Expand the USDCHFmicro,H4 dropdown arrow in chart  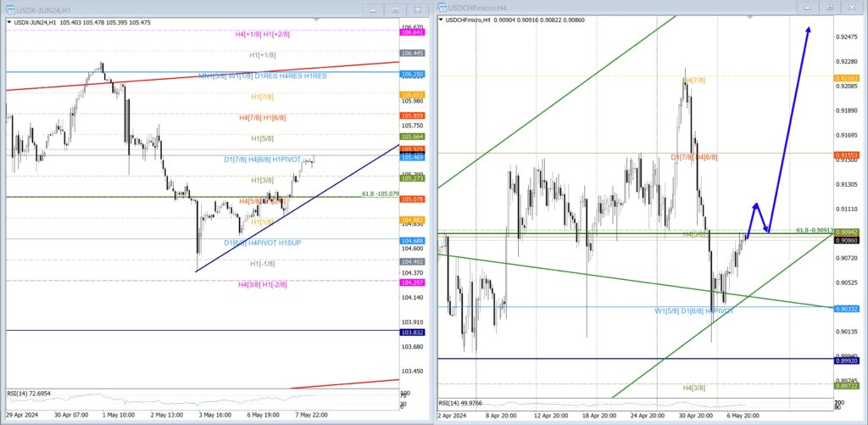point(442,19)
